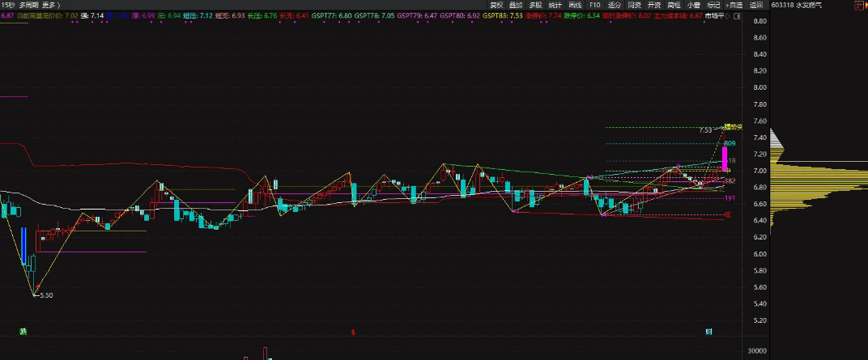Click the large magenta candlestick bar
This screenshot has width=868, height=360.
pos(725,159)
